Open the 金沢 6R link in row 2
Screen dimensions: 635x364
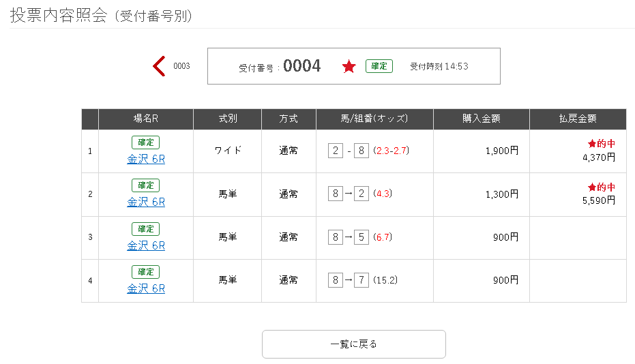tap(146, 202)
